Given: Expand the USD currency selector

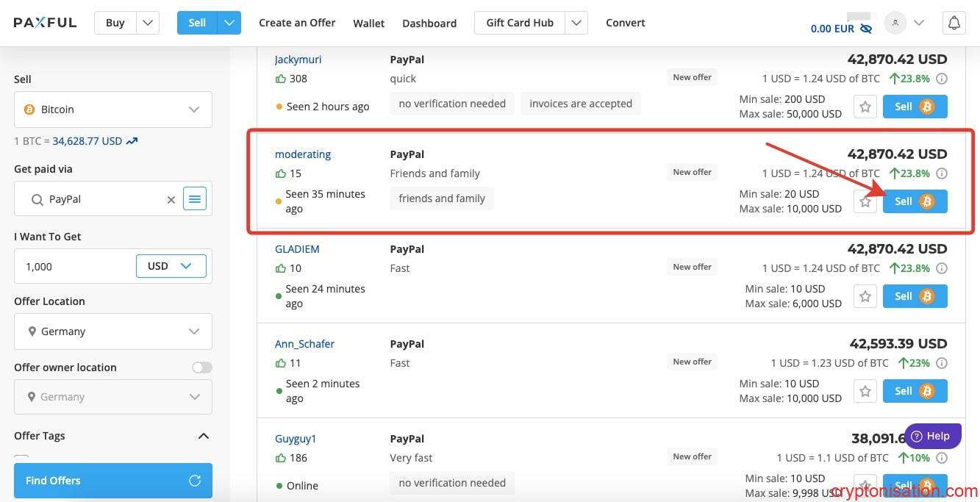Looking at the screenshot, I should coord(171,266).
